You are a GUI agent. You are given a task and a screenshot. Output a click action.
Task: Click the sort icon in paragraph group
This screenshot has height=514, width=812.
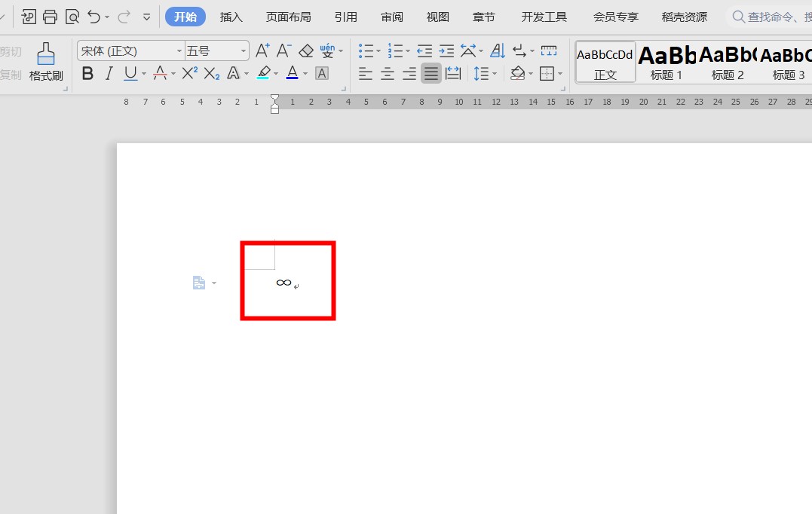[498, 50]
